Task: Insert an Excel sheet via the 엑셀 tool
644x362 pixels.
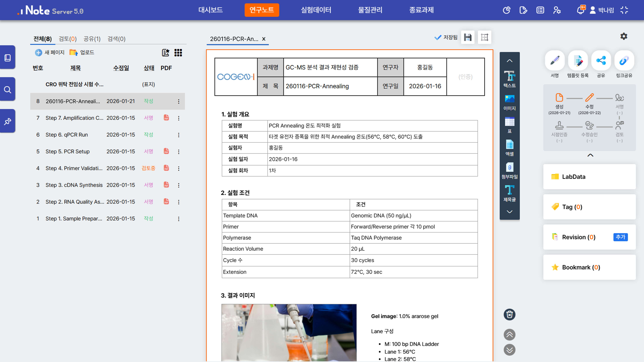Action: (509, 148)
